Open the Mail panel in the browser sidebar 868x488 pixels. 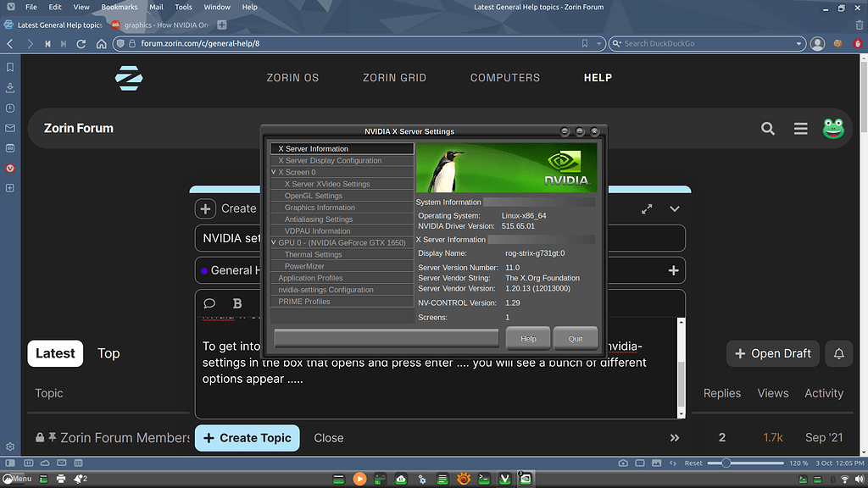[x=10, y=128]
